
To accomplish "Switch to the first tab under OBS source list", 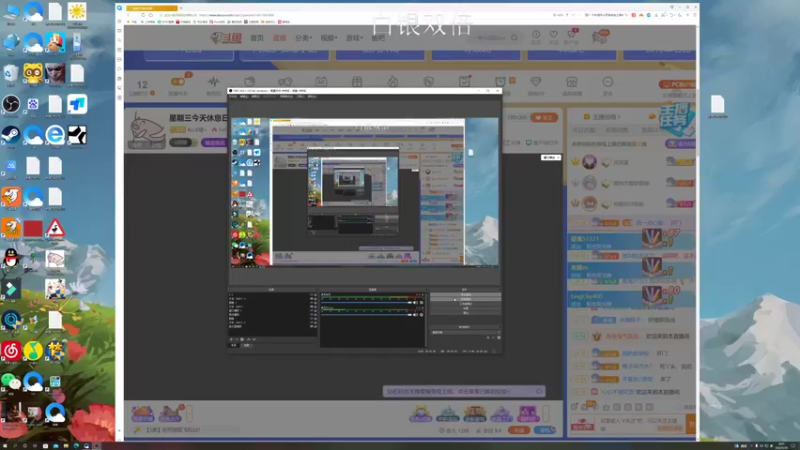I will 234,345.
